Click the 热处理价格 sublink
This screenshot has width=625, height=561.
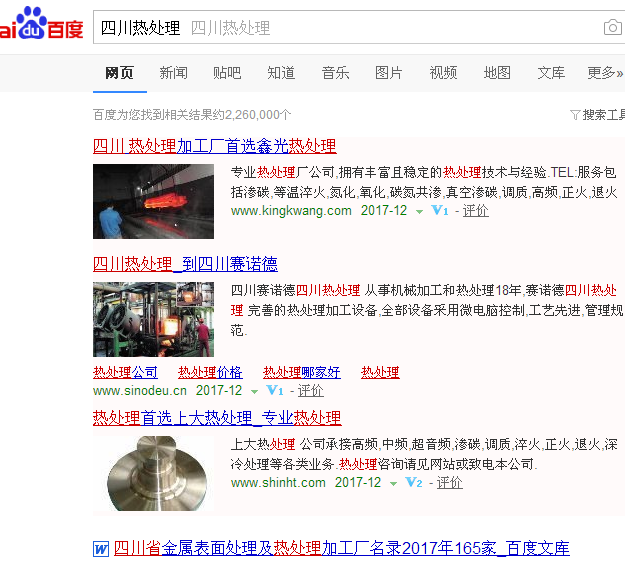click(210, 372)
